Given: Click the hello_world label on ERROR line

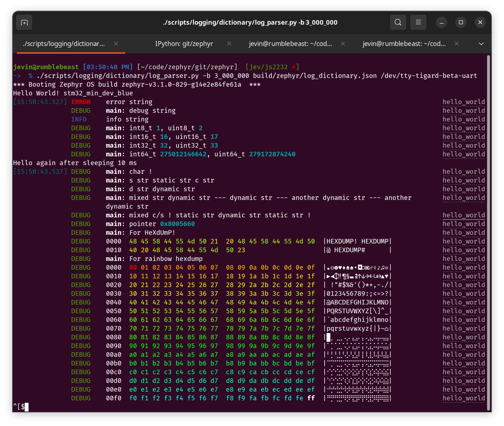Looking at the screenshot, I should pos(463,102).
